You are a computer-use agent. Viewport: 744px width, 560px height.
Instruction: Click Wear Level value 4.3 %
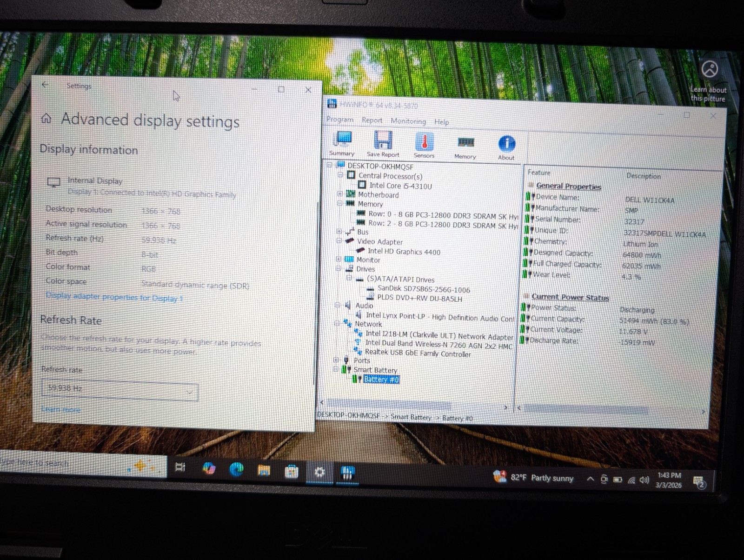coord(631,277)
